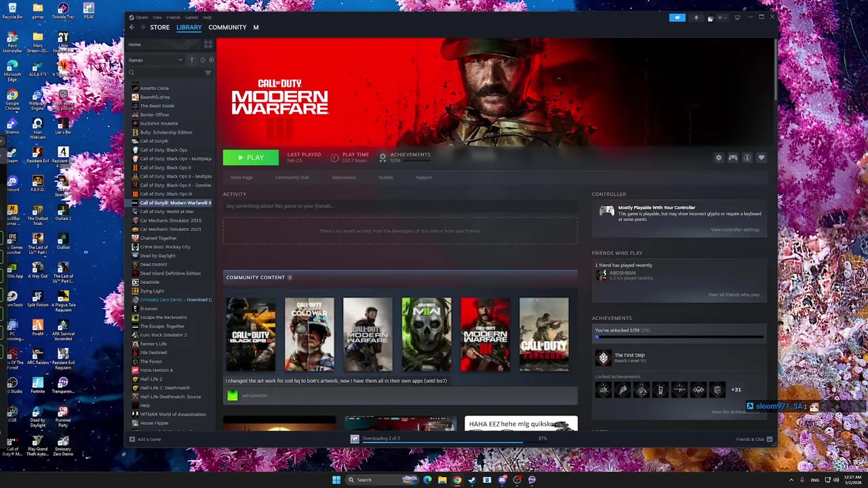Image resolution: width=868 pixels, height=488 pixels.
Task: Open the Friends & Chat icon
Action: coord(770,439)
